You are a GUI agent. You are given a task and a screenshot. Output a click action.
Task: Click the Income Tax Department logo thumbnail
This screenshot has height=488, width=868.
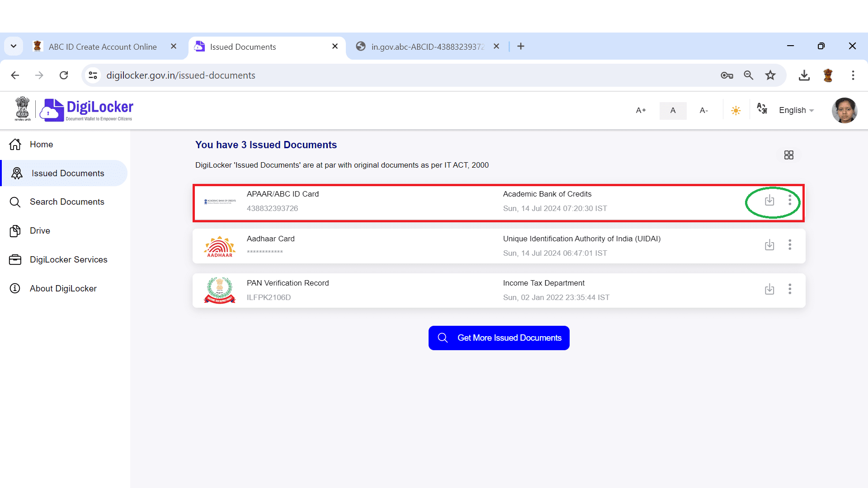220,291
